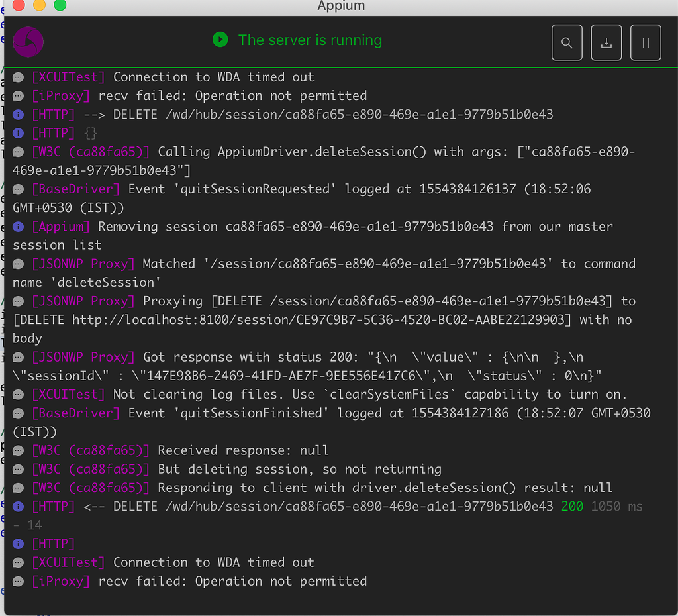678x616 pixels.
Task: Click 'The server is running' status text
Action: (309, 40)
